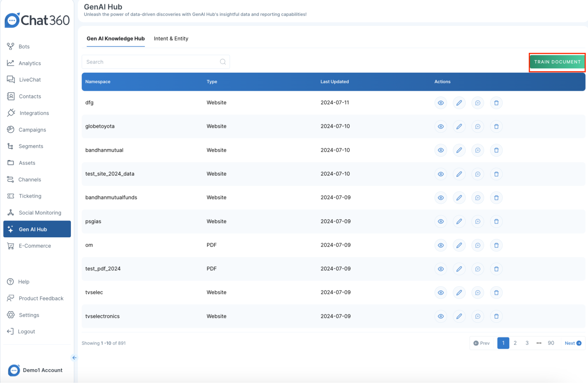View psgias via its eye icon

click(x=441, y=221)
